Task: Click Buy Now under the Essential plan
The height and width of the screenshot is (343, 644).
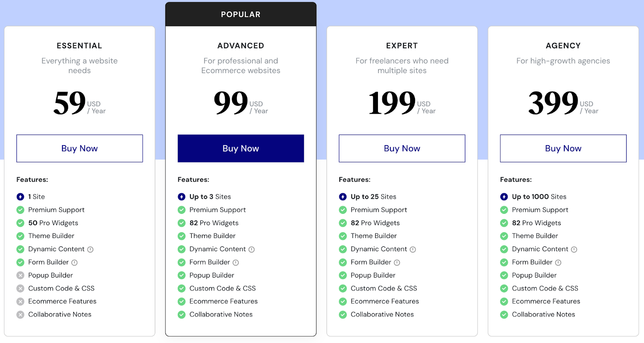Action: point(79,148)
